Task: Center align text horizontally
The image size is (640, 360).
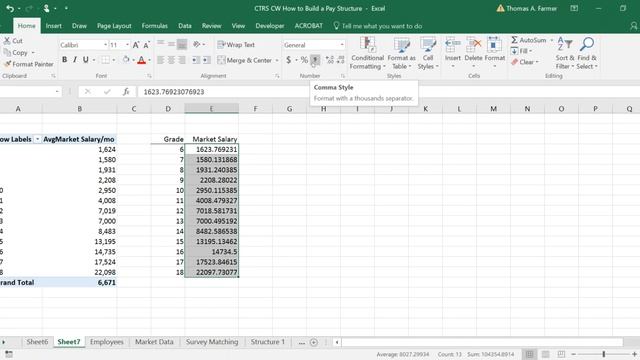Action: coord(171,60)
